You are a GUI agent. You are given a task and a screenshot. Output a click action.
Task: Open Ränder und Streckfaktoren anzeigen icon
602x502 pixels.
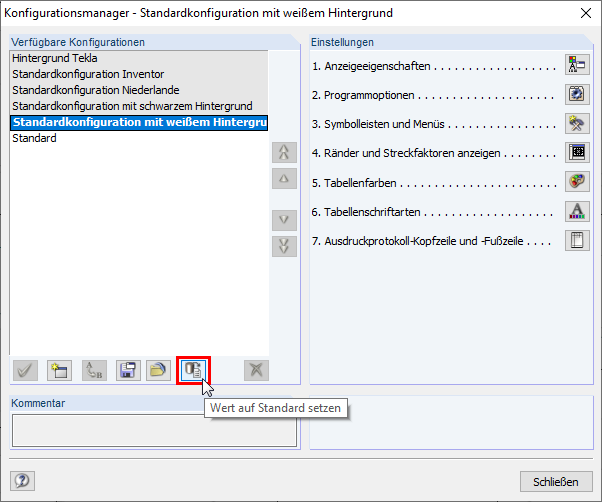pos(577,152)
